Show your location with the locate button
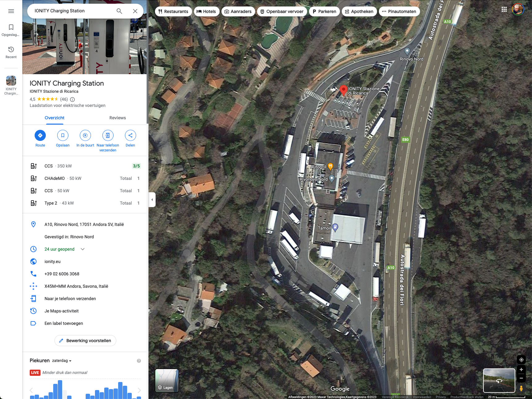This screenshot has width=532, height=399. pyautogui.click(x=521, y=360)
